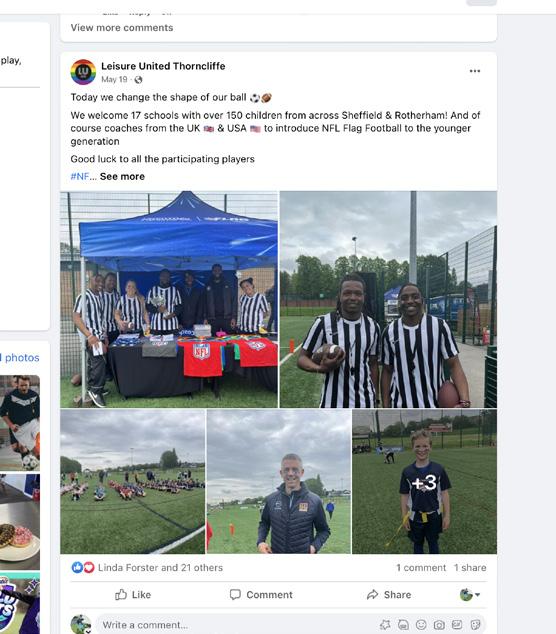This screenshot has width=556, height=634.
Task: Click the Leisure United Thorncliffe profile avatar
Action: pos(83,72)
